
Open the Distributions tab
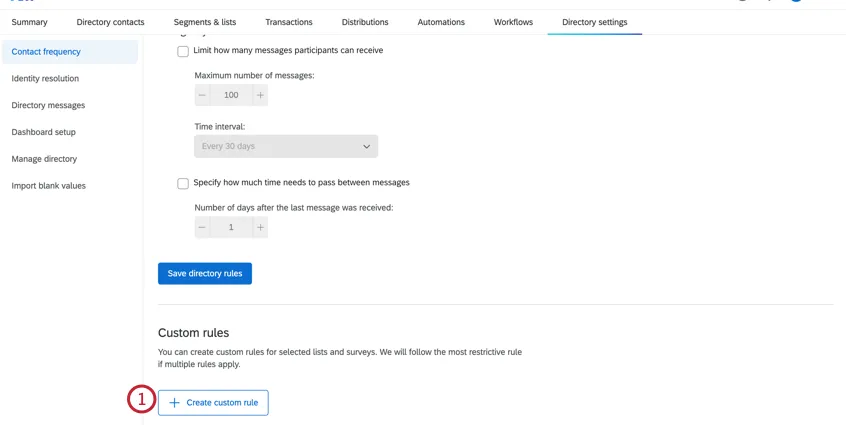[365, 22]
